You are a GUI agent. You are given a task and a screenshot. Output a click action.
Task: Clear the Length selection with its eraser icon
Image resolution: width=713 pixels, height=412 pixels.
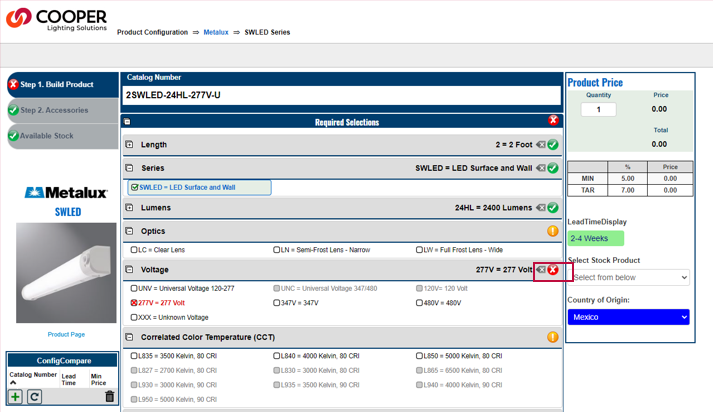tap(541, 145)
